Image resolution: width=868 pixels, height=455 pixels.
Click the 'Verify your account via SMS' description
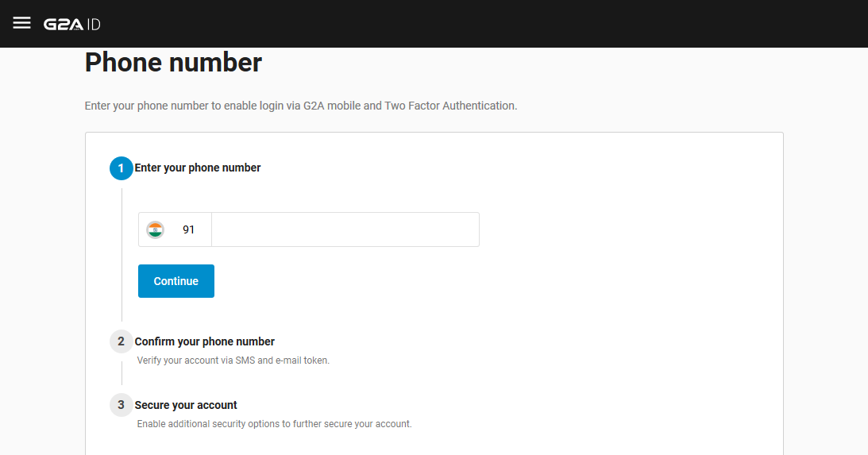[233, 361]
